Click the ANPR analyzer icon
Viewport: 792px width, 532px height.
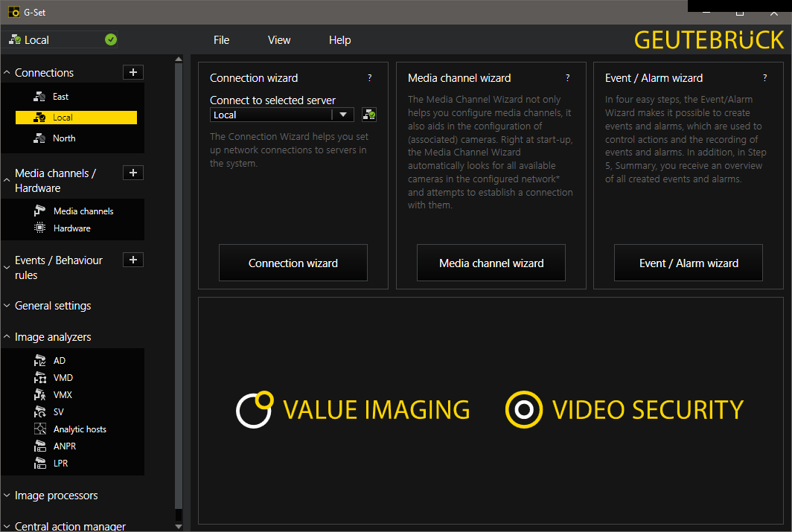click(x=40, y=446)
